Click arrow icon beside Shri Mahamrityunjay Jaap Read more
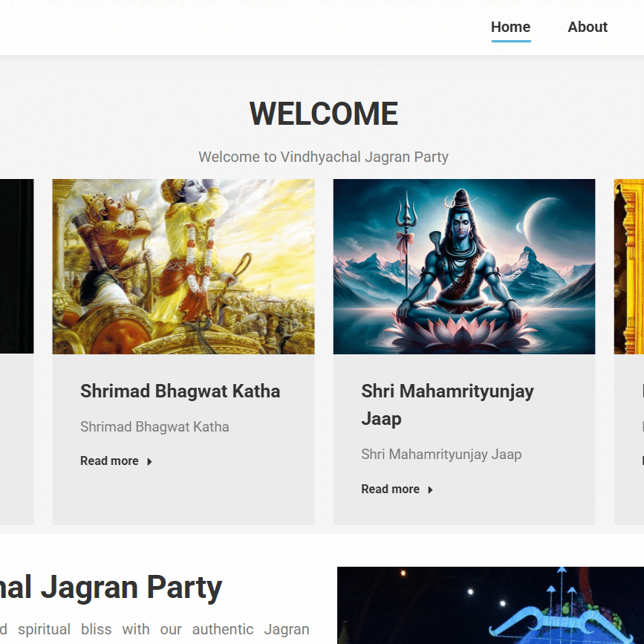 (x=430, y=489)
